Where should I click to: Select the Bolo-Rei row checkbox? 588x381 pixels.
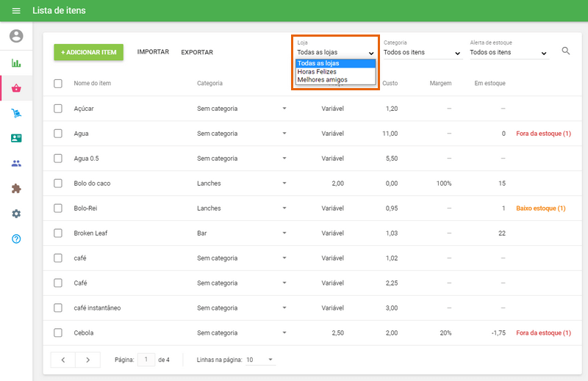pos(58,208)
